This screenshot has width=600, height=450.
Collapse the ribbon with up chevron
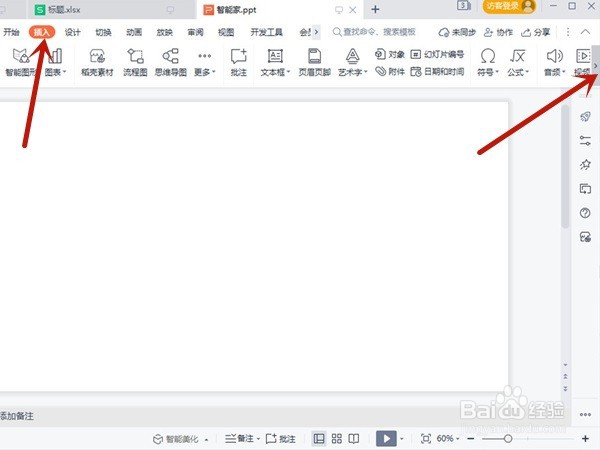(x=585, y=32)
